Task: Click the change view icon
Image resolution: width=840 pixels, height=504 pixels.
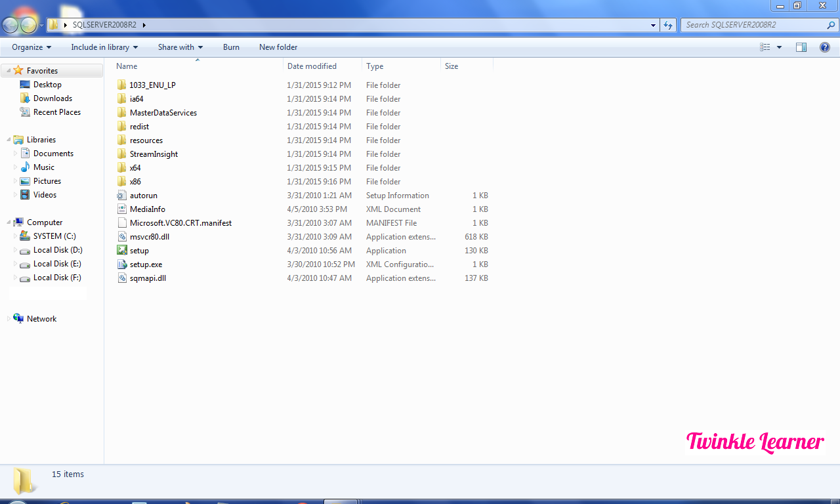Action: 765,47
